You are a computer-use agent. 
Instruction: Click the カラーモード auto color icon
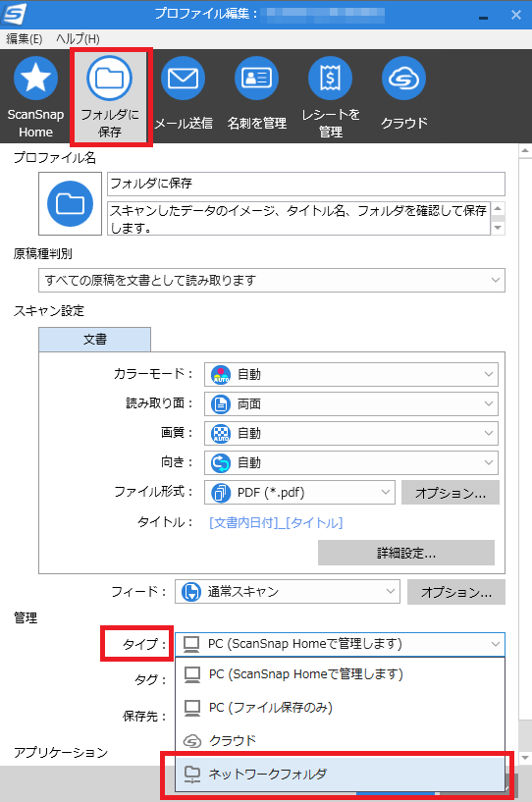[221, 374]
